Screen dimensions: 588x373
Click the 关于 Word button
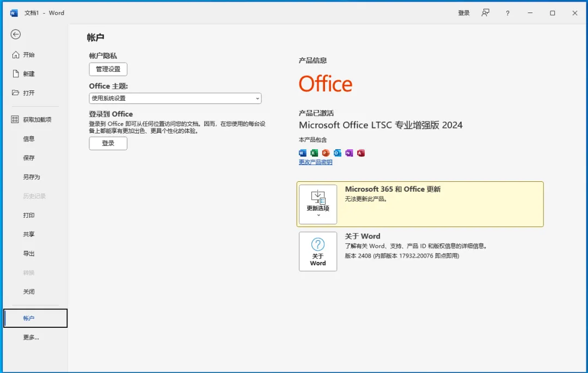click(318, 252)
